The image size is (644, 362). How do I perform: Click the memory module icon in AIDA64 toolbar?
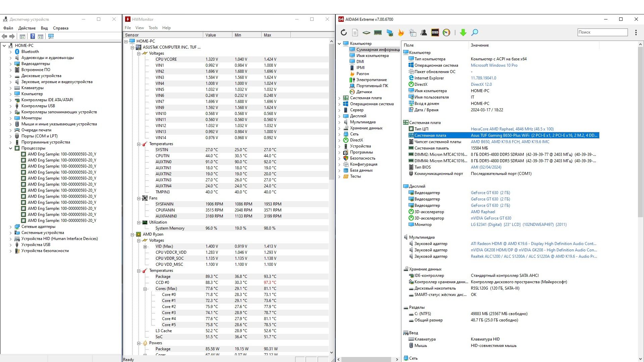[378, 33]
